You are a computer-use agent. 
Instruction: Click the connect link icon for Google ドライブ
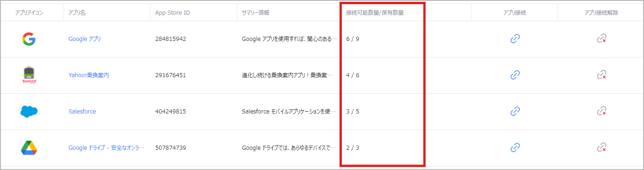coord(515,147)
